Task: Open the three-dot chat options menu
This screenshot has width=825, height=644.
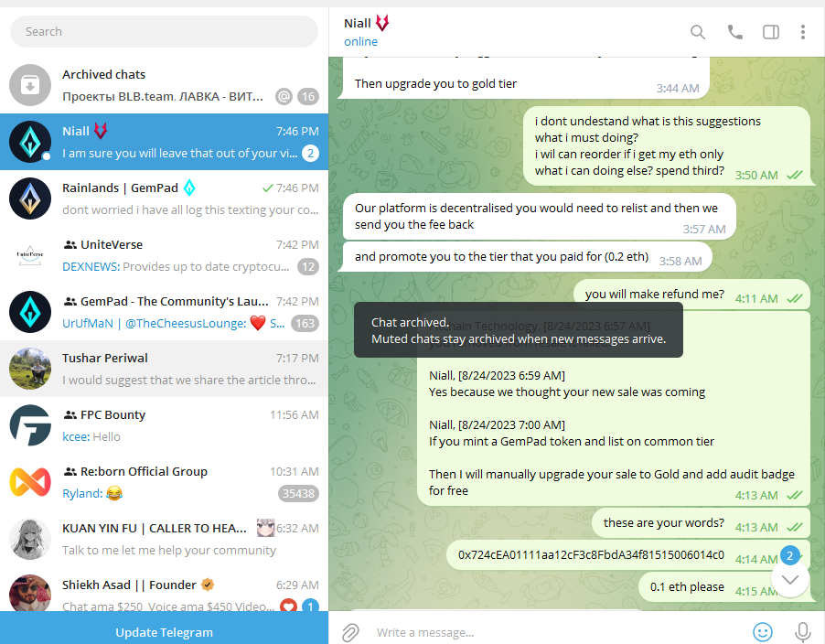Action: pyautogui.click(x=803, y=32)
